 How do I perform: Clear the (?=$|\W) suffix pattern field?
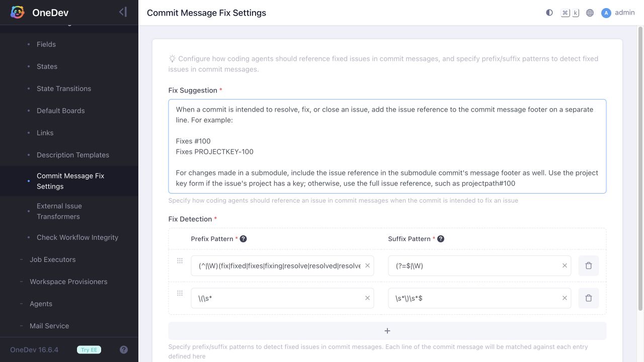click(565, 266)
